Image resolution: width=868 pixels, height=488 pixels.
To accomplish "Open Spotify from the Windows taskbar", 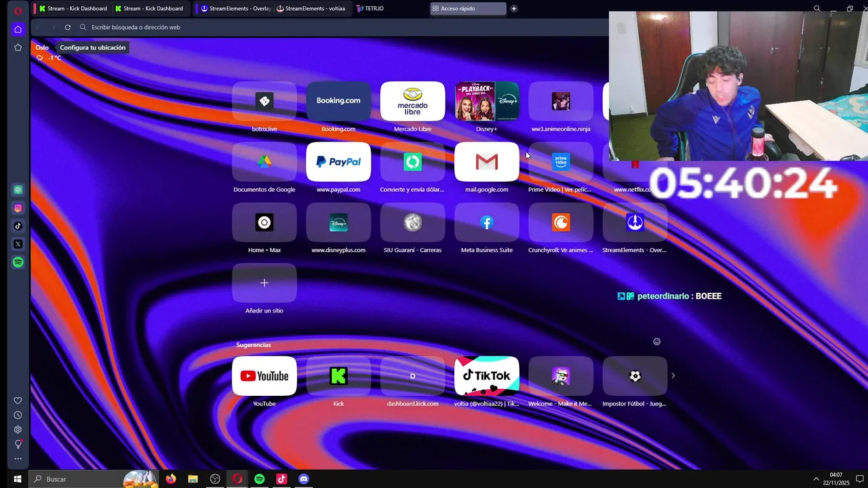I will (259, 479).
